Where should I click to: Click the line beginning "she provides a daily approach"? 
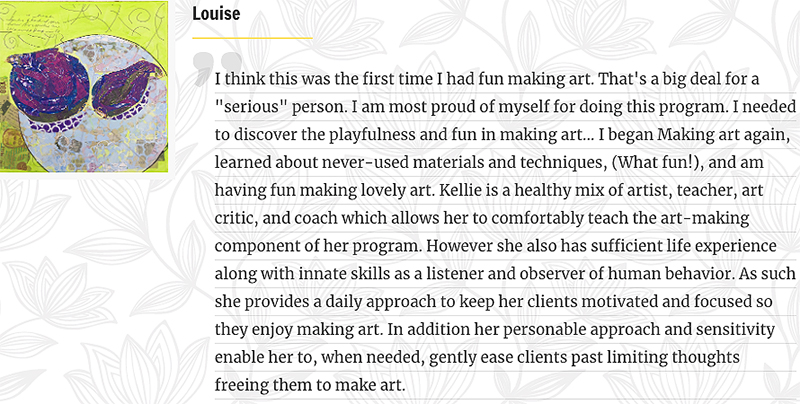[493, 301]
